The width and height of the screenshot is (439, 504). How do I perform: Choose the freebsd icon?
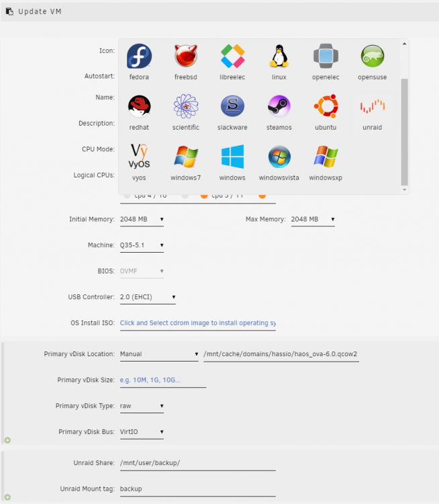click(186, 56)
